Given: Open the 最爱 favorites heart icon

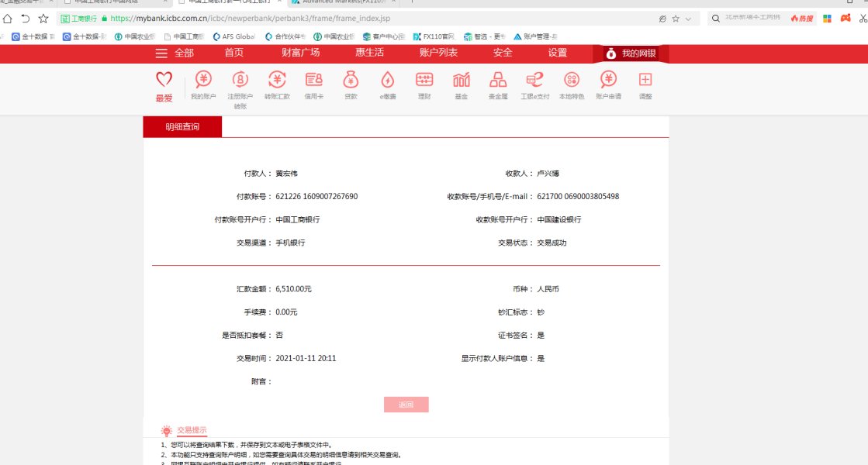Looking at the screenshot, I should [x=164, y=80].
